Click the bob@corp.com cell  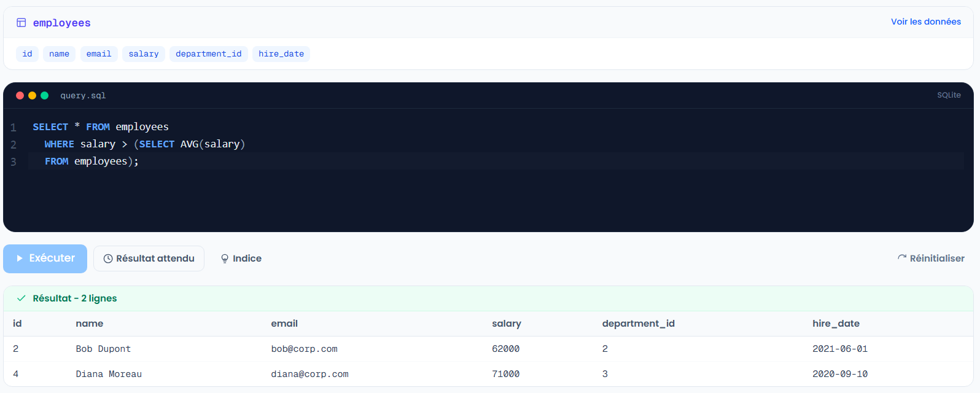pos(304,349)
